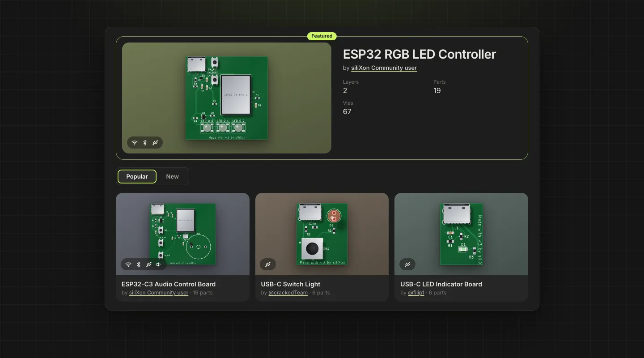Click the WiFi icon on the featured board
Image resolution: width=644 pixels, height=358 pixels.
point(135,143)
